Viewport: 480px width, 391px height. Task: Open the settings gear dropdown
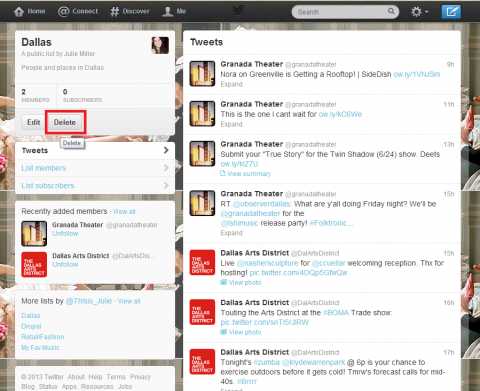point(419,12)
